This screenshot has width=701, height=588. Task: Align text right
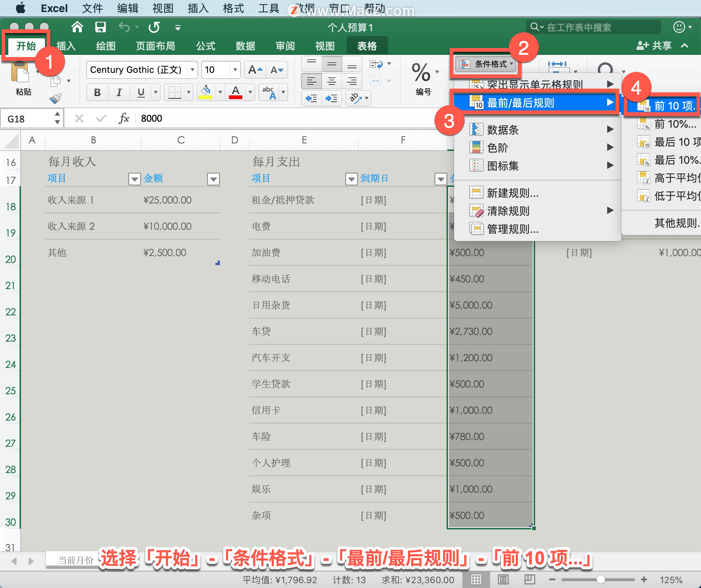coord(352,81)
